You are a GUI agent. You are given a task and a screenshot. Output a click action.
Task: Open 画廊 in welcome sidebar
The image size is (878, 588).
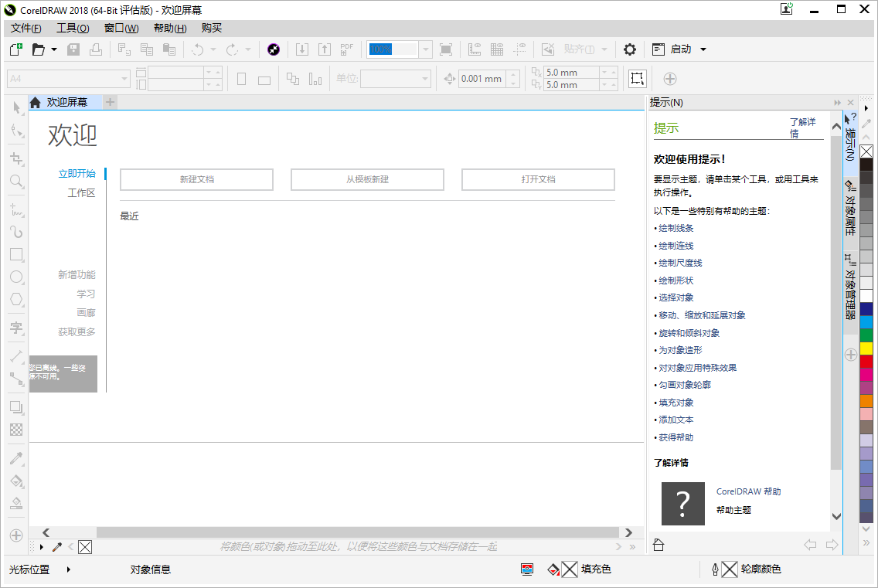pos(87,312)
